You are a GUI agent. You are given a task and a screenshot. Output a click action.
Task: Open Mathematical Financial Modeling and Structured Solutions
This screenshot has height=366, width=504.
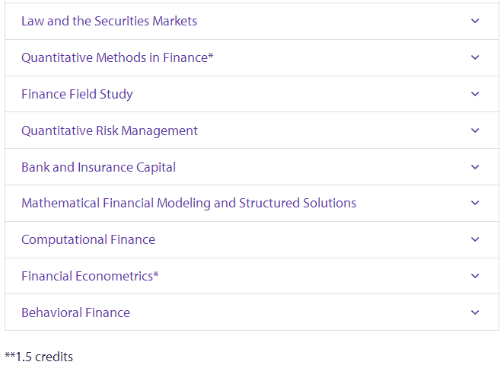click(189, 203)
